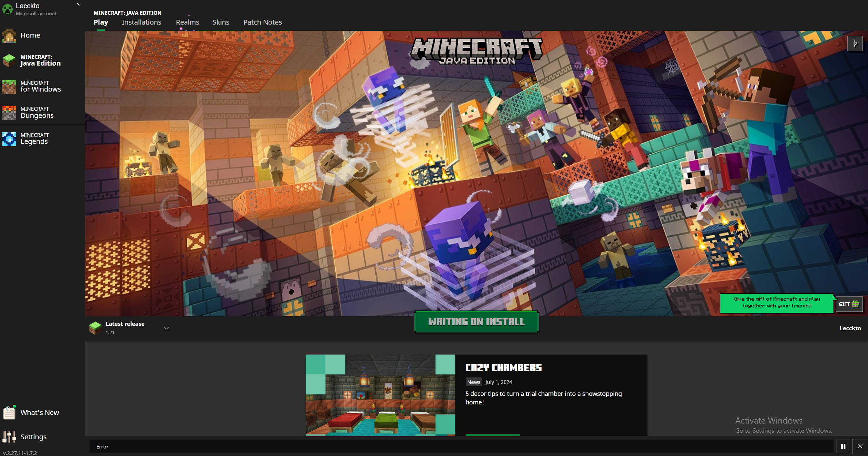Open the Minecraft for Windows sidebar icon
Image resolution: width=868 pixels, height=456 pixels.
(x=9, y=87)
